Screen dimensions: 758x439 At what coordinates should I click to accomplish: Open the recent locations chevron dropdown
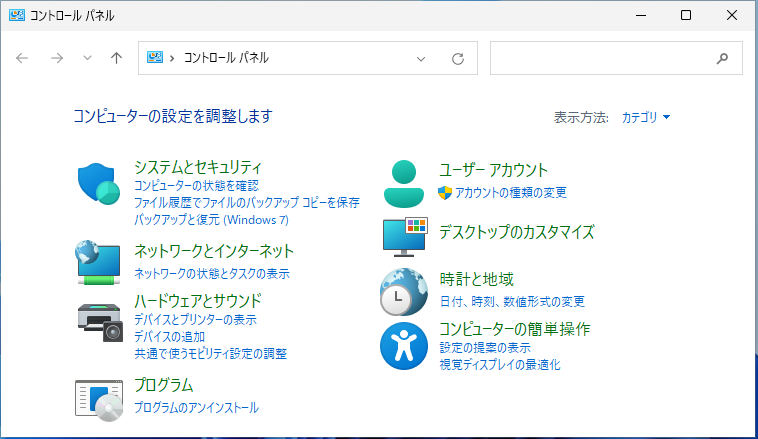point(87,58)
